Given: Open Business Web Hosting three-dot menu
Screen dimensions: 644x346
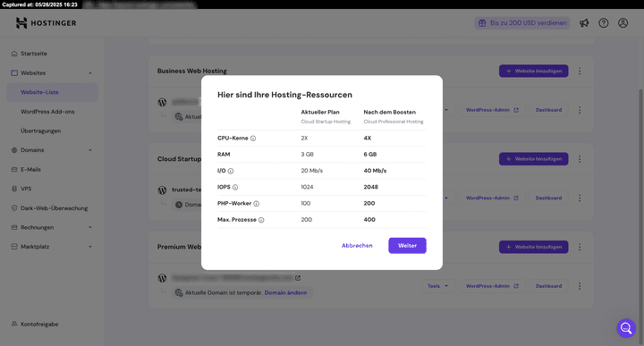Looking at the screenshot, I should coord(580,71).
